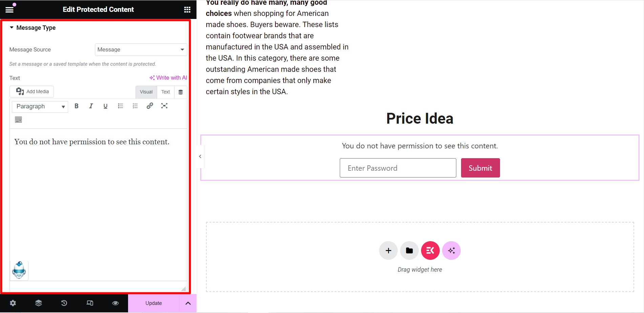This screenshot has height=313, width=644.
Task: Underline the selected text
Action: (105, 106)
